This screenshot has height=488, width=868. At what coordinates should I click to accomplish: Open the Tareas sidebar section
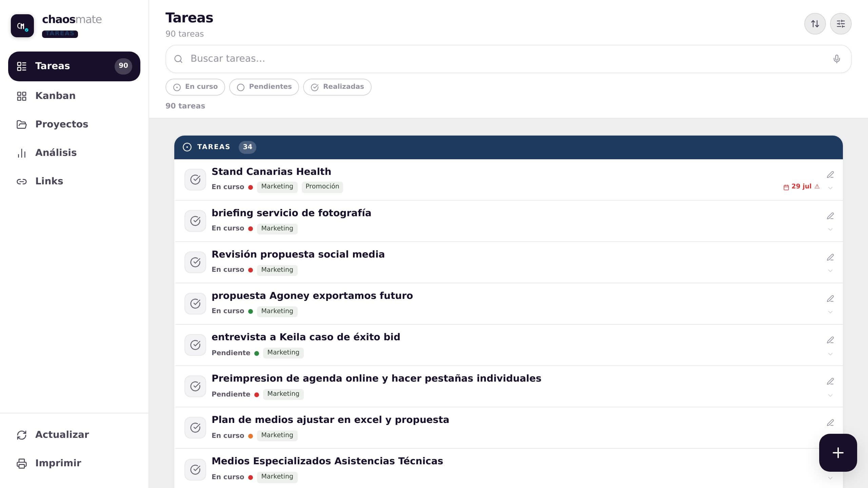(74, 66)
